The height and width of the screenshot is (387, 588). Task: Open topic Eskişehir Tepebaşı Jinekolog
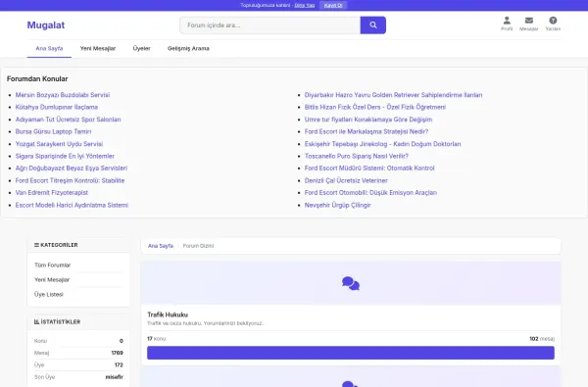382,144
